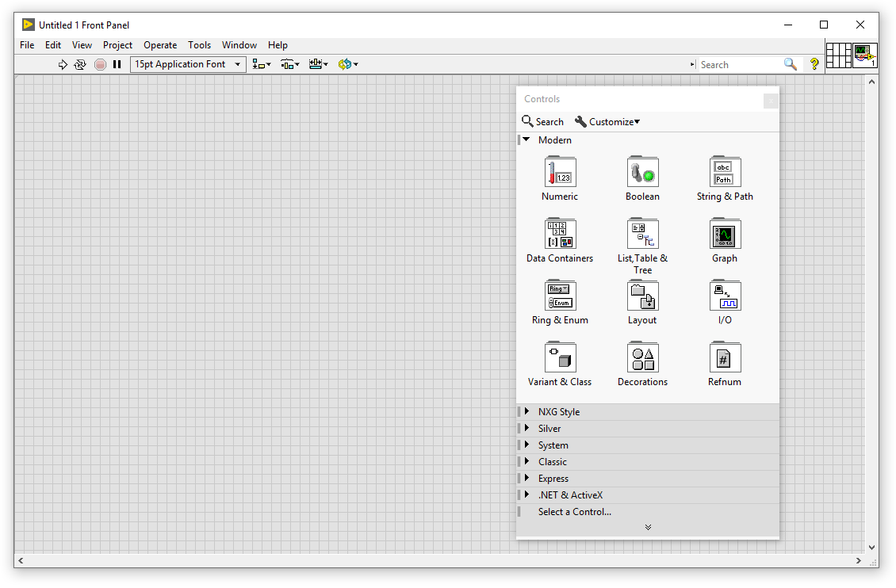The width and height of the screenshot is (896, 588).
Task: Open the Edit menu
Action: (x=53, y=45)
